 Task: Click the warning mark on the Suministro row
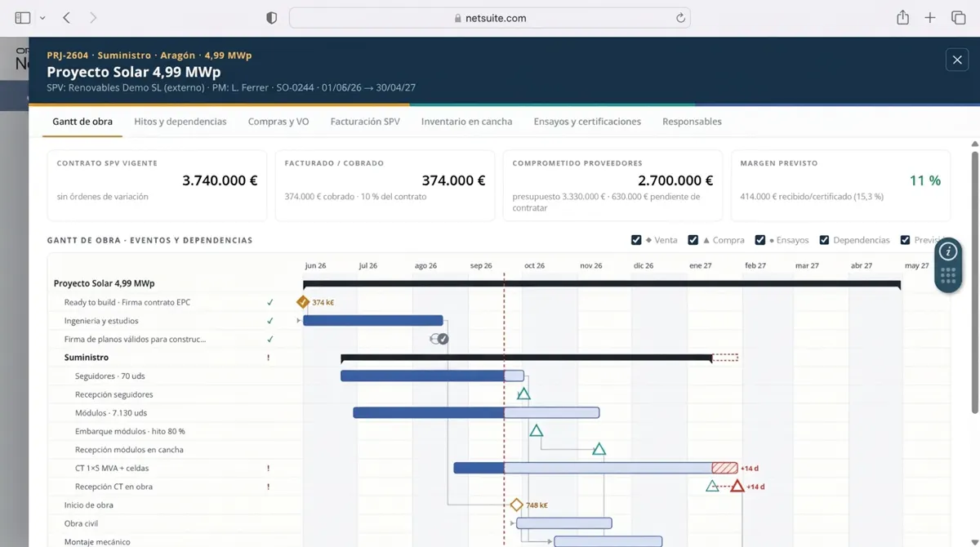tap(268, 358)
